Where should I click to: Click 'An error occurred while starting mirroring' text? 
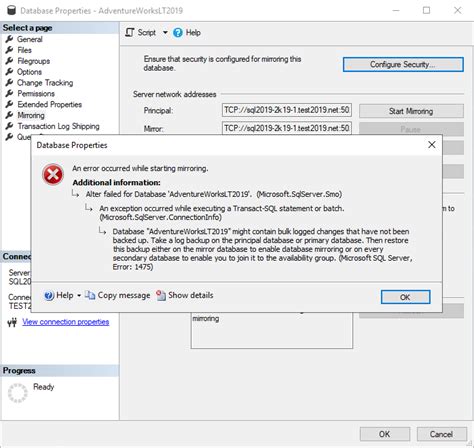[x=140, y=168]
